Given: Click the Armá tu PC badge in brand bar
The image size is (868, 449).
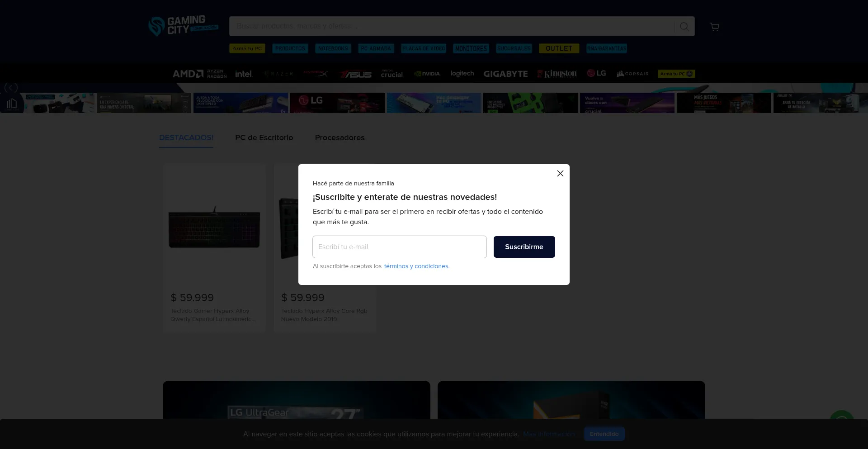Looking at the screenshot, I should pyautogui.click(x=676, y=74).
